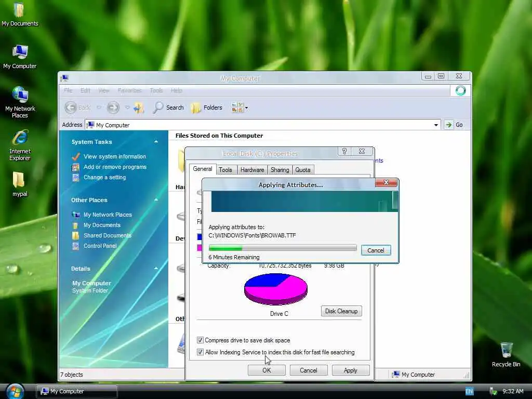Screen dimensions: 532x399
Task: Click the Shared Documents sidebar icon
Action: [x=76, y=235]
